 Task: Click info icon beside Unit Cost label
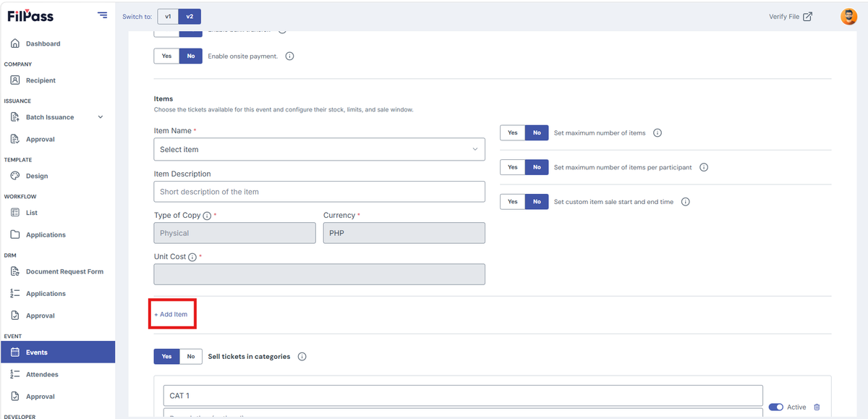tap(192, 257)
